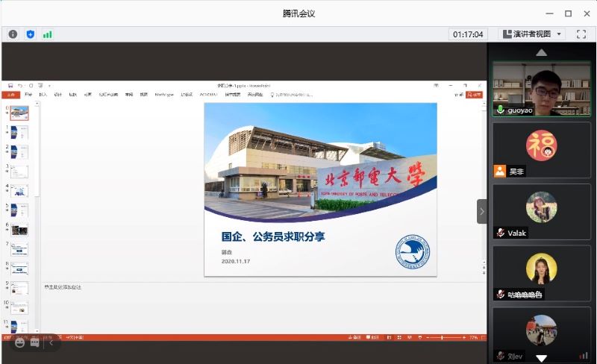Click Valak's muted microphone icon
The image size is (597, 364).
click(x=501, y=233)
